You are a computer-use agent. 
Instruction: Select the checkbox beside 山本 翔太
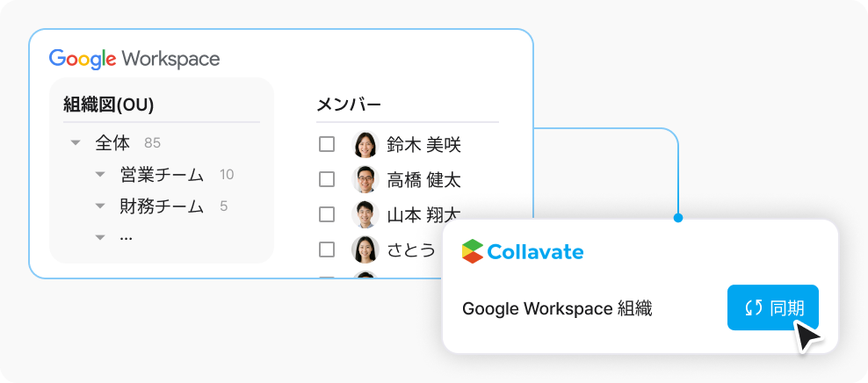tap(327, 214)
